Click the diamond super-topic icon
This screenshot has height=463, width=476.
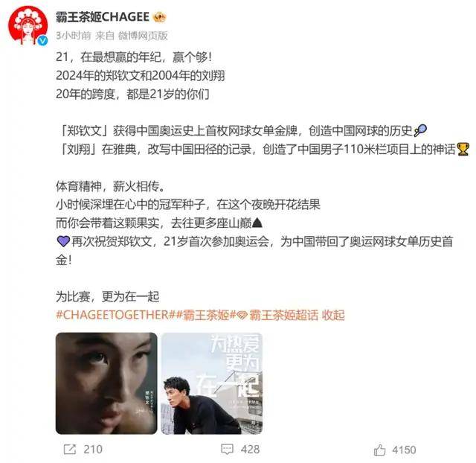(242, 316)
